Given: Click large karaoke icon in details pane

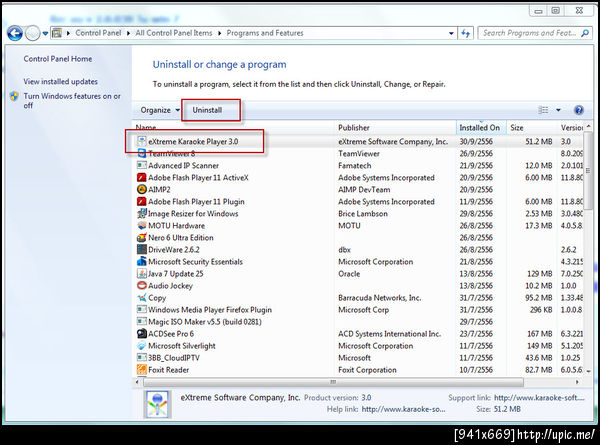Looking at the screenshot, I should (158, 404).
